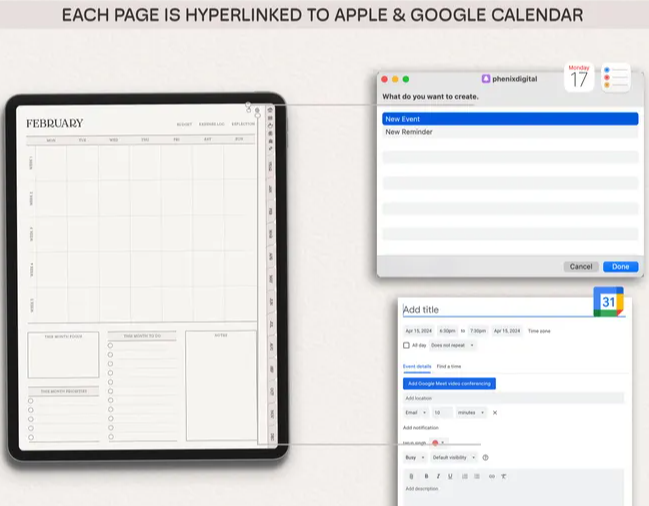Enable the All day checkbox
The height and width of the screenshot is (506, 649).
(406, 345)
